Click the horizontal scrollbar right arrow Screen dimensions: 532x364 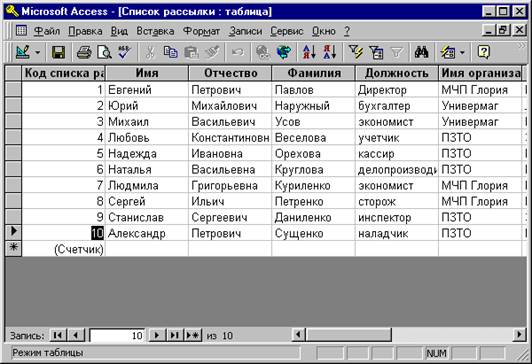point(519,335)
